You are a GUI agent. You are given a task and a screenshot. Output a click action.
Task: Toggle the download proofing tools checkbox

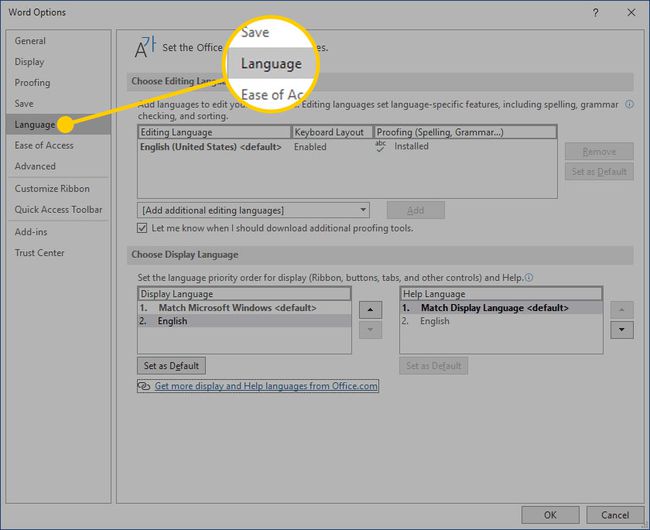[142, 228]
